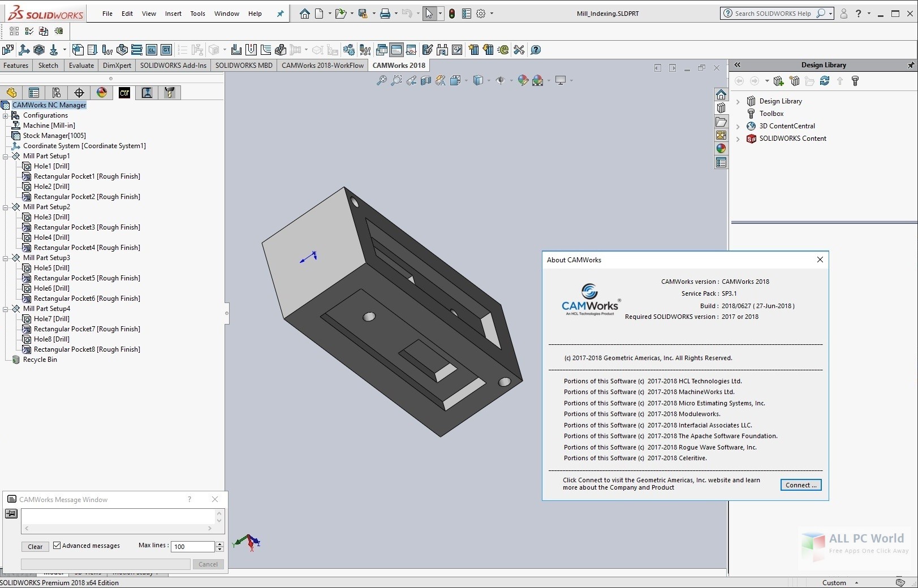Open the Select tool dropdown arrow
Screen dimensions: 918x588
441,14
